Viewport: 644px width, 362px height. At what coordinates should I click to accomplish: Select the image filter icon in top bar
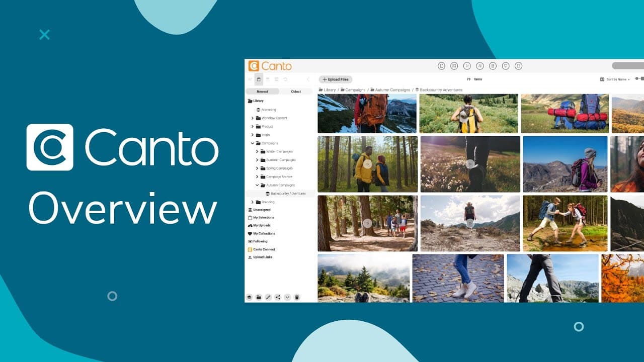[x=454, y=66]
